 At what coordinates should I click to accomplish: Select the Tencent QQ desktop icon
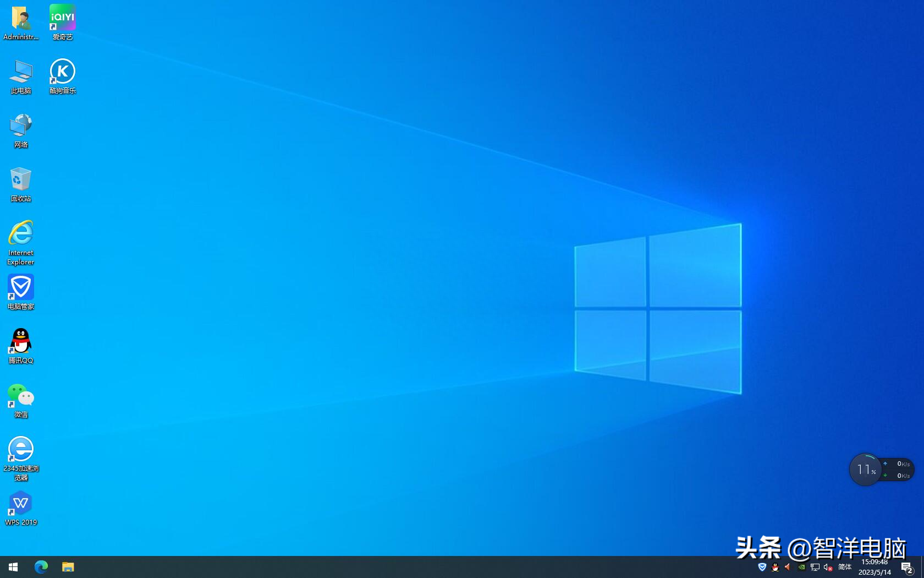(21, 346)
